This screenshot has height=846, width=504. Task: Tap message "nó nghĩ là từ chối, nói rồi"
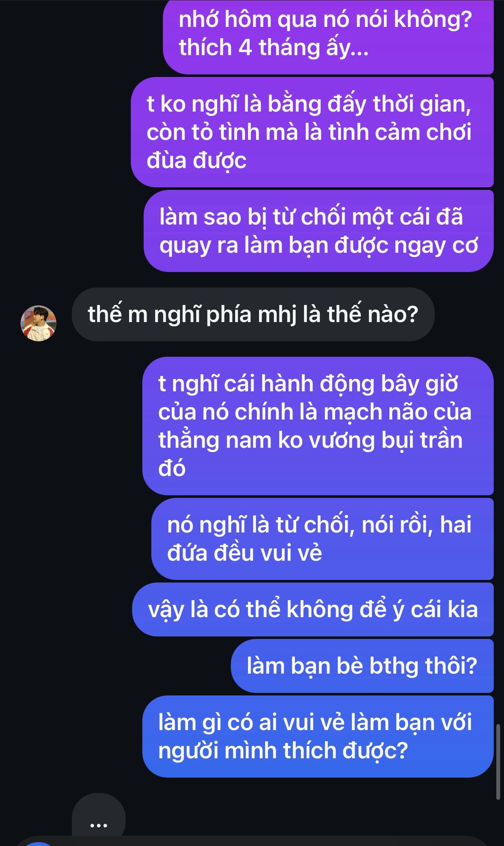322,538
